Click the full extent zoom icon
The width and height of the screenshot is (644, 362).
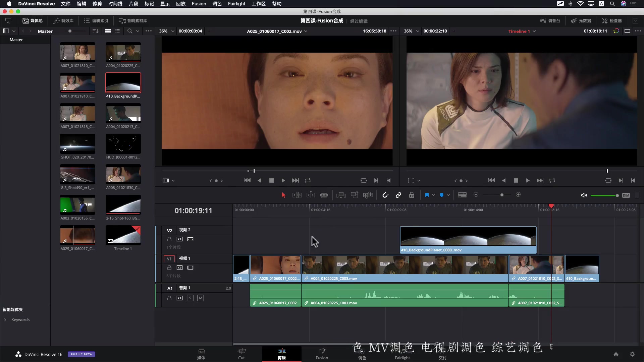462,195
